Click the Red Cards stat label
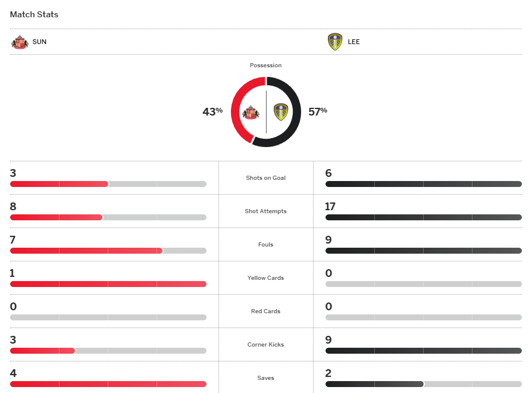Screen dimensions: 532x393 (x=266, y=311)
